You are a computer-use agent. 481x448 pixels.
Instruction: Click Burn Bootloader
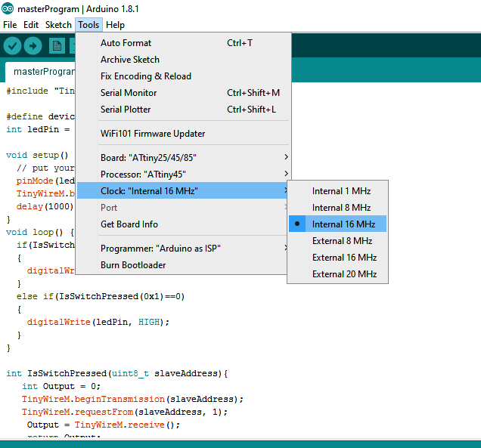coord(182,264)
